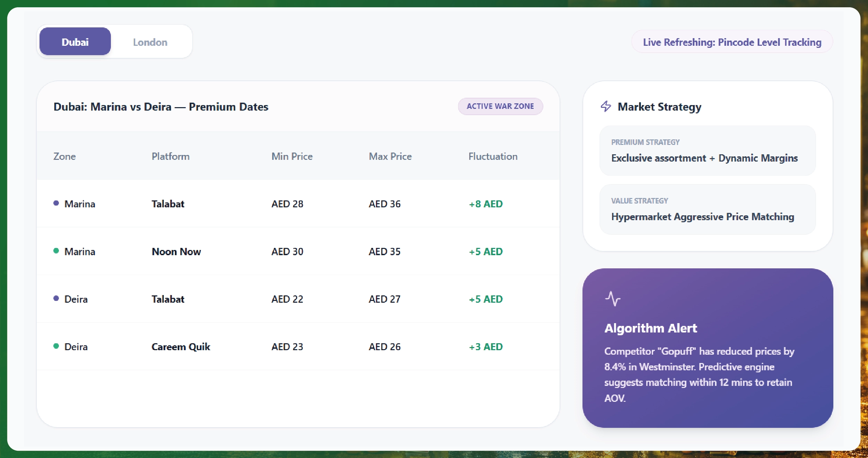This screenshot has width=868, height=458.
Task: Click the Fluctuation column header
Action: tap(493, 156)
